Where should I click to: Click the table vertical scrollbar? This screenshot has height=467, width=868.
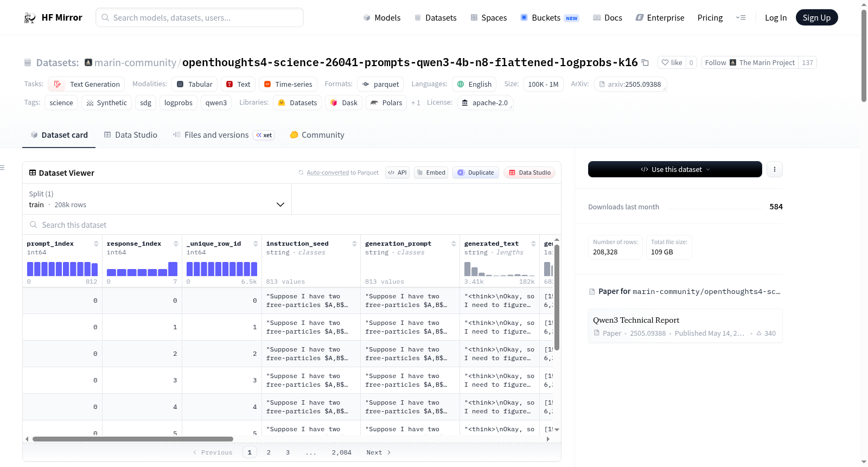click(x=557, y=297)
